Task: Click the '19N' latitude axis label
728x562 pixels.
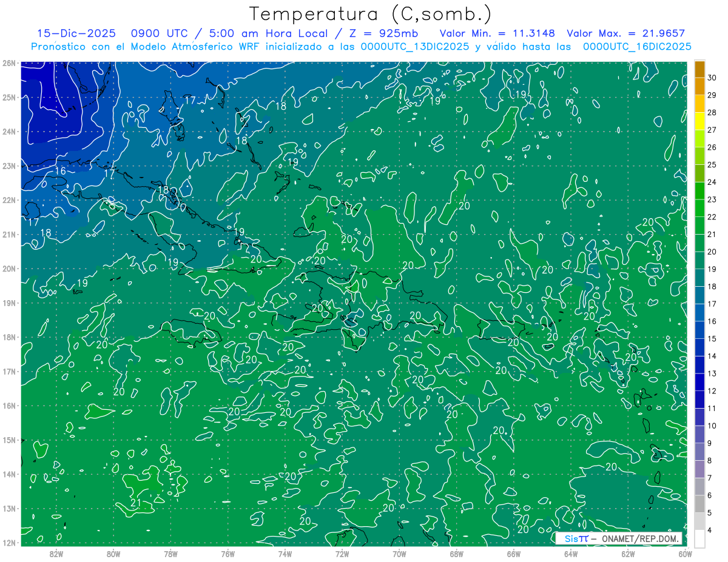Action: pos(8,303)
